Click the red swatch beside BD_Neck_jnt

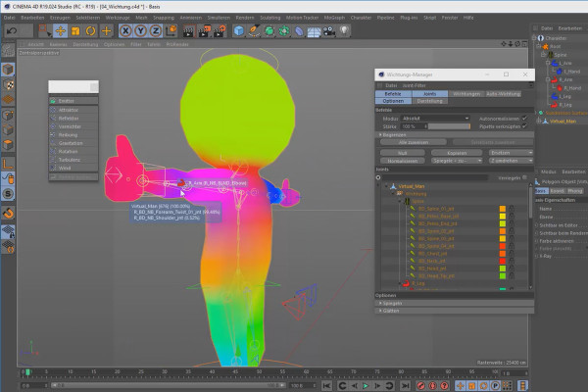pos(503,261)
